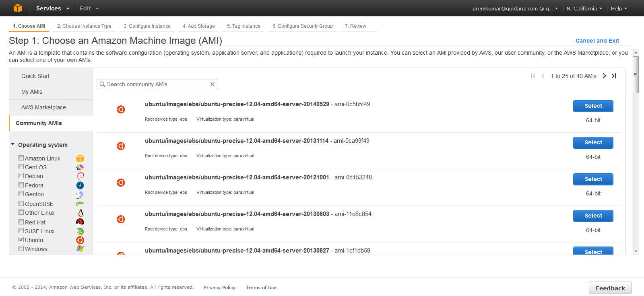This screenshot has width=644, height=296.
Task: Select AMI ami-0c5b5f49
Action: tap(593, 106)
